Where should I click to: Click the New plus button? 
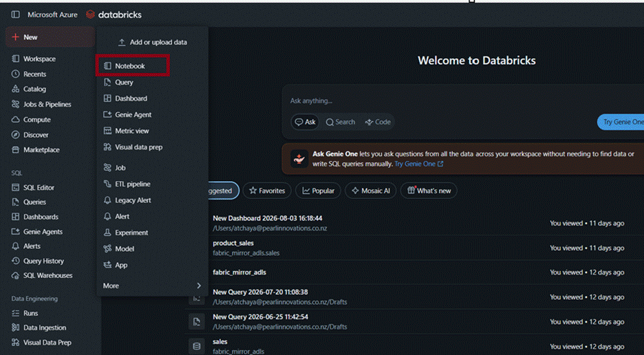(x=50, y=37)
